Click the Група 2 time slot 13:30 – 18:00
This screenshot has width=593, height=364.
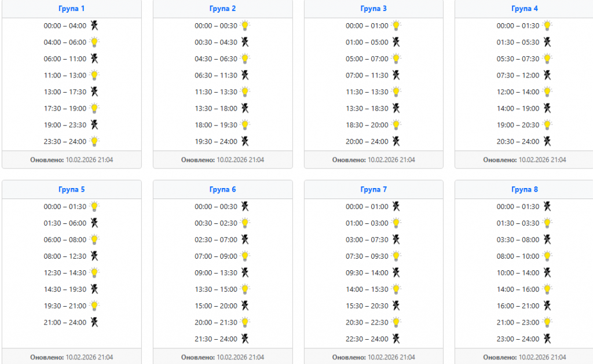pos(216,108)
